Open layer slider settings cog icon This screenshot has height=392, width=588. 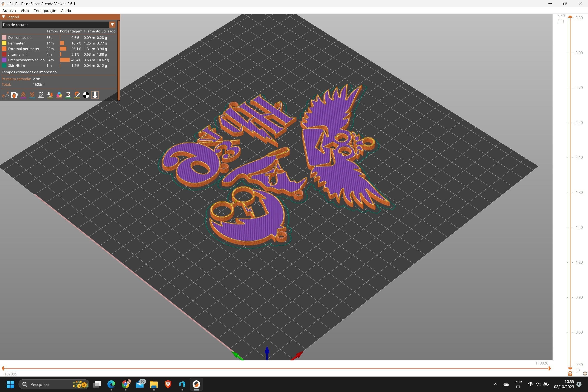coord(585,374)
